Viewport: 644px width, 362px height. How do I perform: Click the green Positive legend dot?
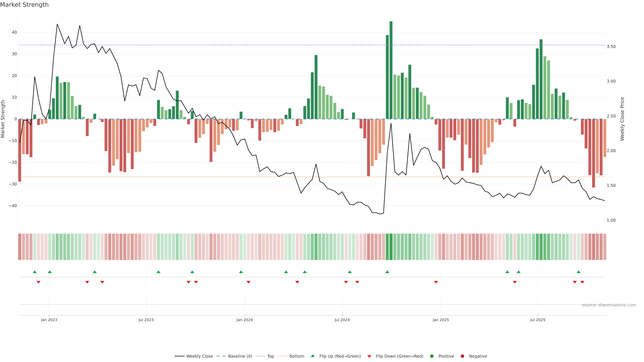tap(432, 356)
